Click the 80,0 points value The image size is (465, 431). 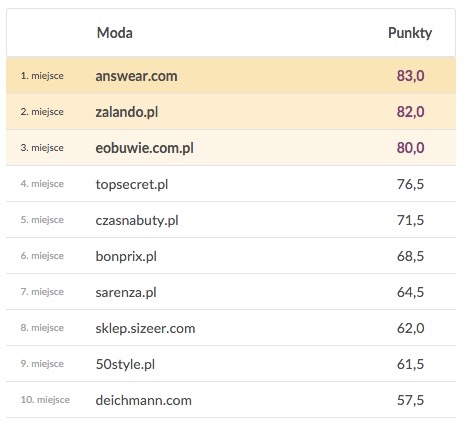coord(410,148)
